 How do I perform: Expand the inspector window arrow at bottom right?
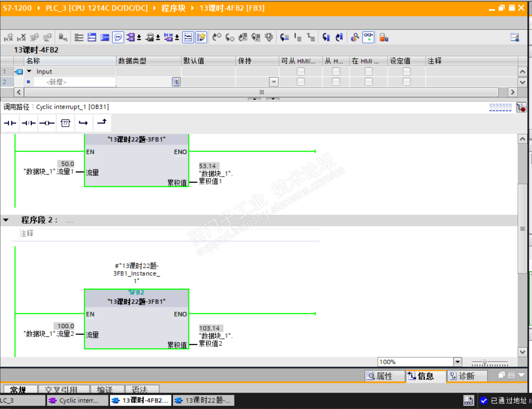522,375
